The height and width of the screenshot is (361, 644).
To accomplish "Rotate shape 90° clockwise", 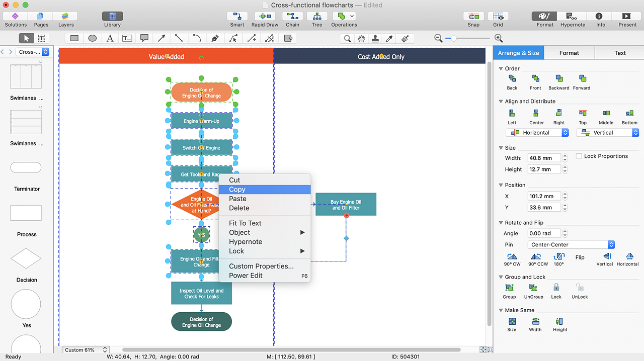I will (x=512, y=257).
